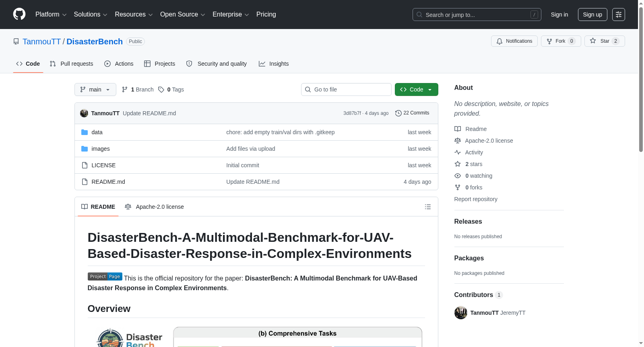Focus the Search or jump to field
This screenshot has width=644, height=347.
[x=477, y=15]
